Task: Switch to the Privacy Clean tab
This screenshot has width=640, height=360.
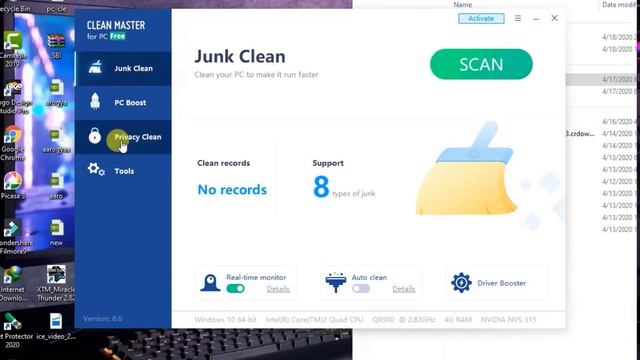Action: point(123,137)
